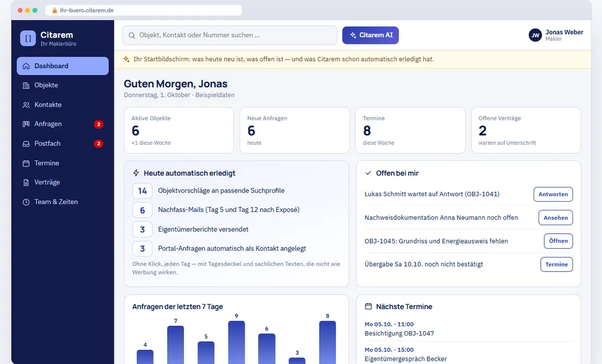Open the Dashboard menu item

(62, 66)
